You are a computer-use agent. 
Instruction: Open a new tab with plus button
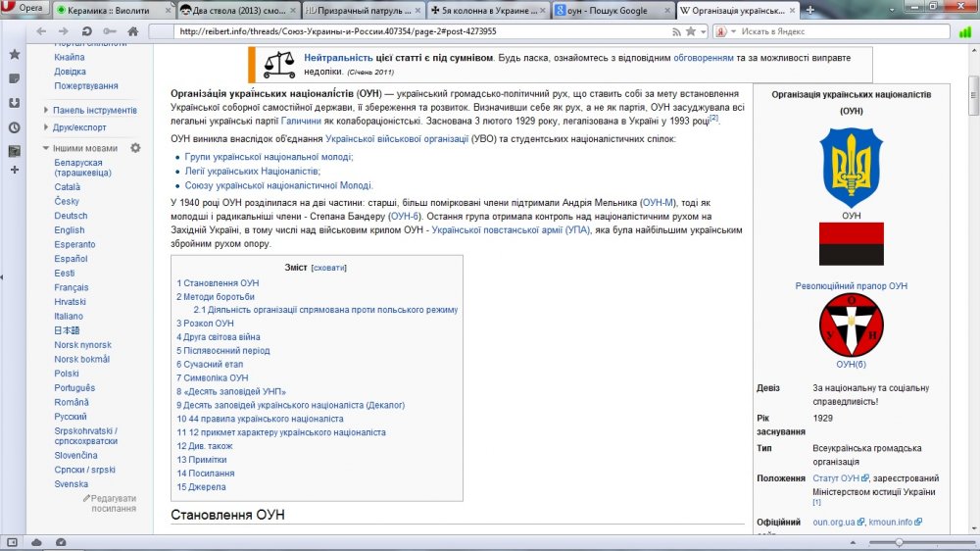[810, 10]
